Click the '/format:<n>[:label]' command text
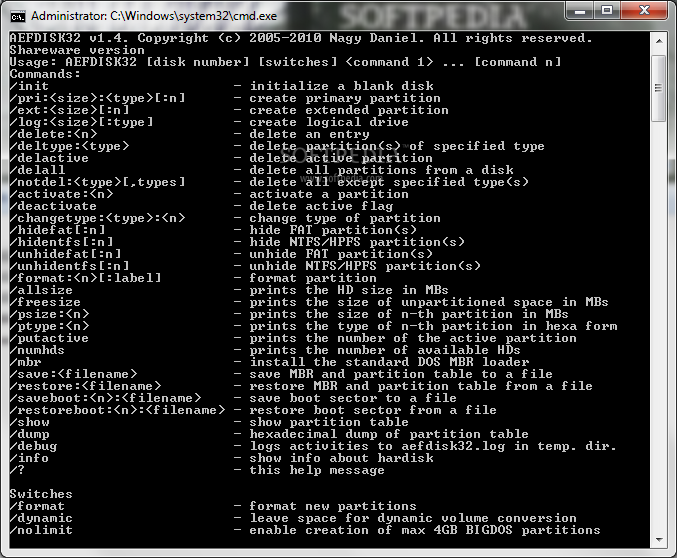 tap(85, 278)
